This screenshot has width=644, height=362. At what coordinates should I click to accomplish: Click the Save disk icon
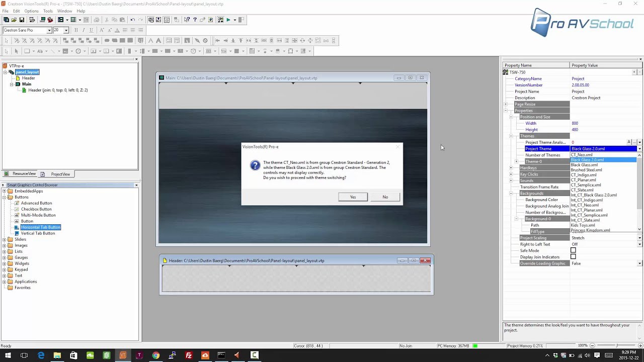[22, 20]
